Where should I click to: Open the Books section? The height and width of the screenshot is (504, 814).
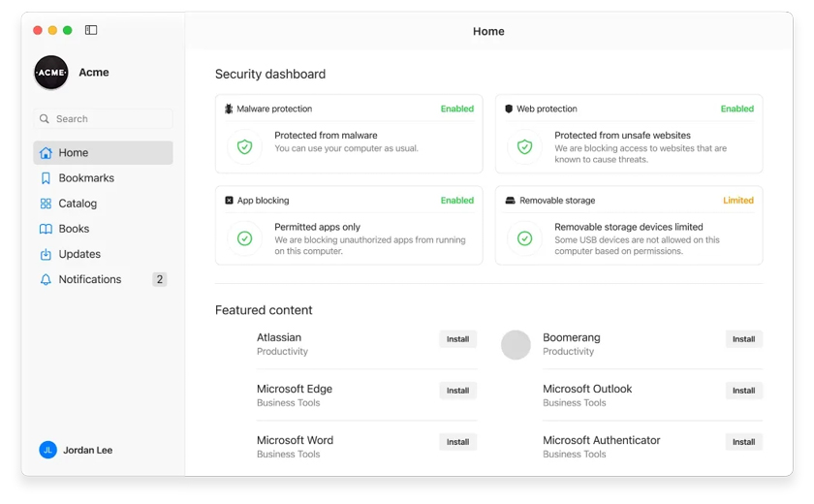[74, 229]
